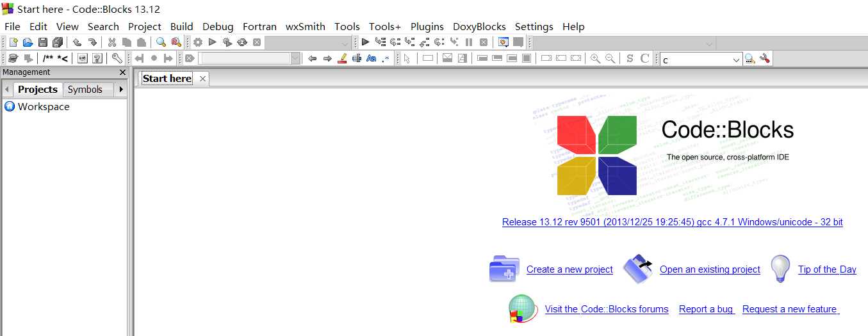Toggle the Source S icon
Screen dimensions: 868x336
point(630,58)
